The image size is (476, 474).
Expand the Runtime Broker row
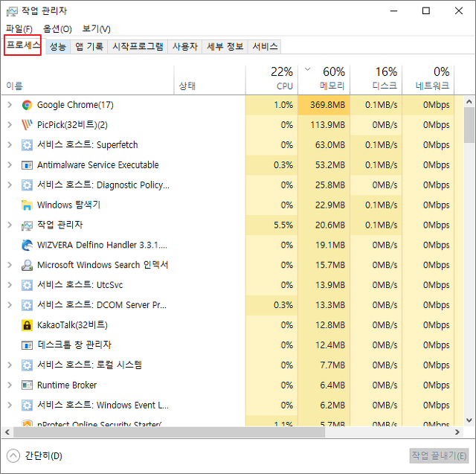(x=10, y=385)
